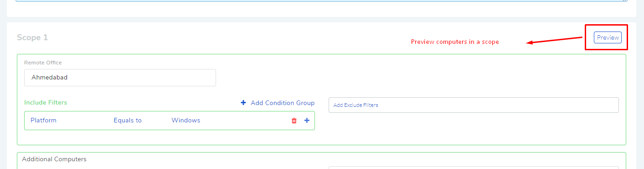Click the Scope 1 heading

(x=32, y=37)
